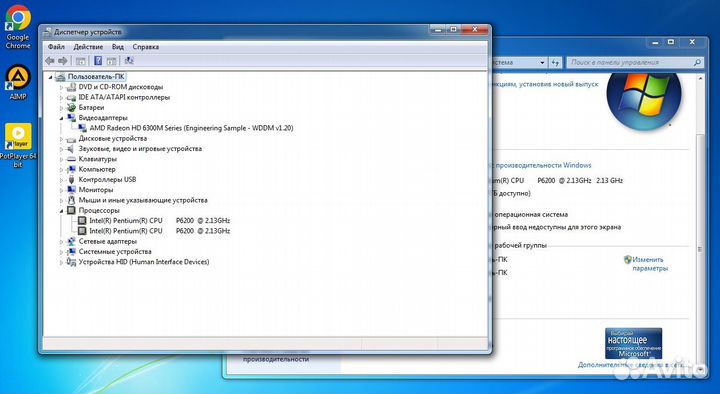Collapse the Процессоры node arrow

tap(61, 211)
